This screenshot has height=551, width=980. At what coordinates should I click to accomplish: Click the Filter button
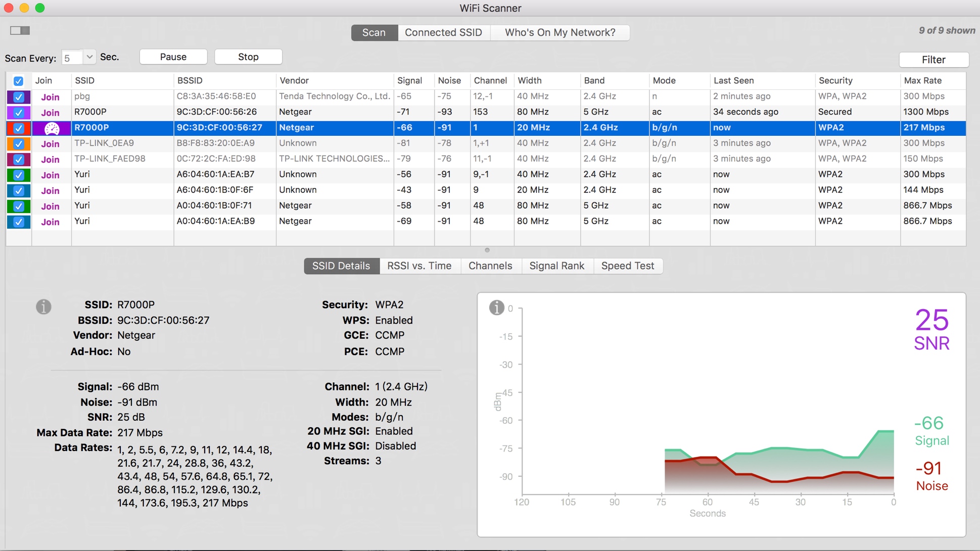(x=933, y=60)
